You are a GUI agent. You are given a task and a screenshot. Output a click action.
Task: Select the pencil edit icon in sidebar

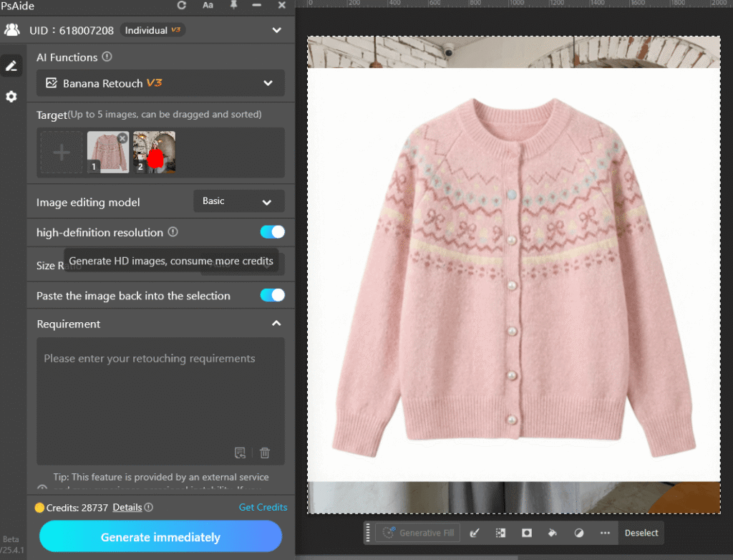(x=11, y=66)
